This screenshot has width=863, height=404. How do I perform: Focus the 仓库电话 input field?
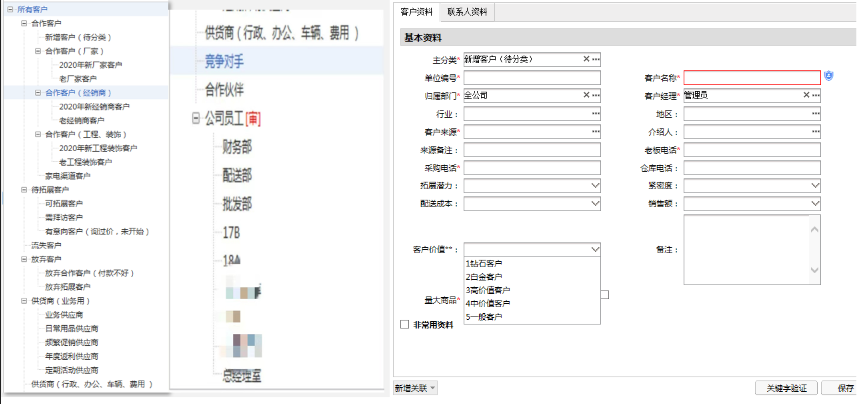(752, 168)
